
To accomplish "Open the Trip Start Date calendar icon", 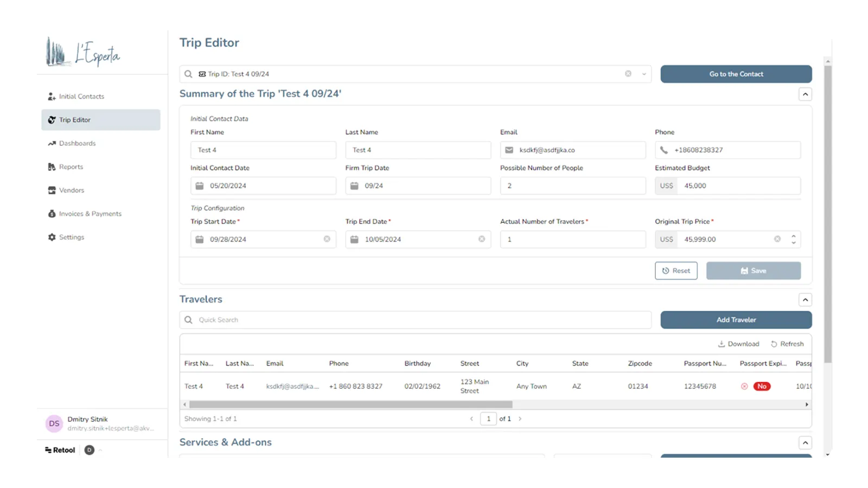I will pos(200,239).
